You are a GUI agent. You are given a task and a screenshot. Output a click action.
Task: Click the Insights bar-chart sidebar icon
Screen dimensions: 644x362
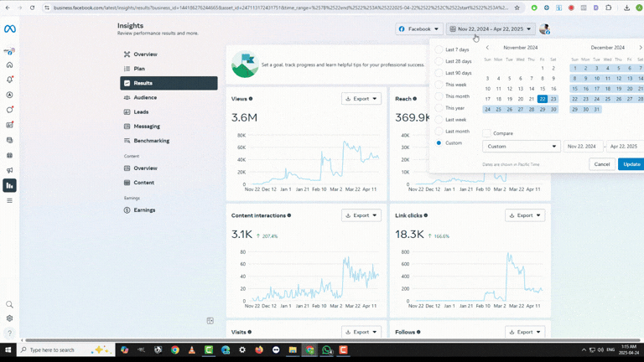[10, 185]
